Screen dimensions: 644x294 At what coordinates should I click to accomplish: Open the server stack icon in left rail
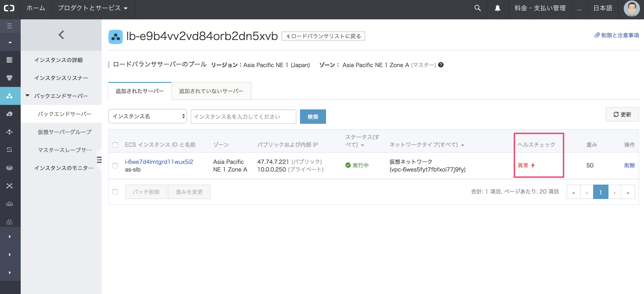coord(9,60)
